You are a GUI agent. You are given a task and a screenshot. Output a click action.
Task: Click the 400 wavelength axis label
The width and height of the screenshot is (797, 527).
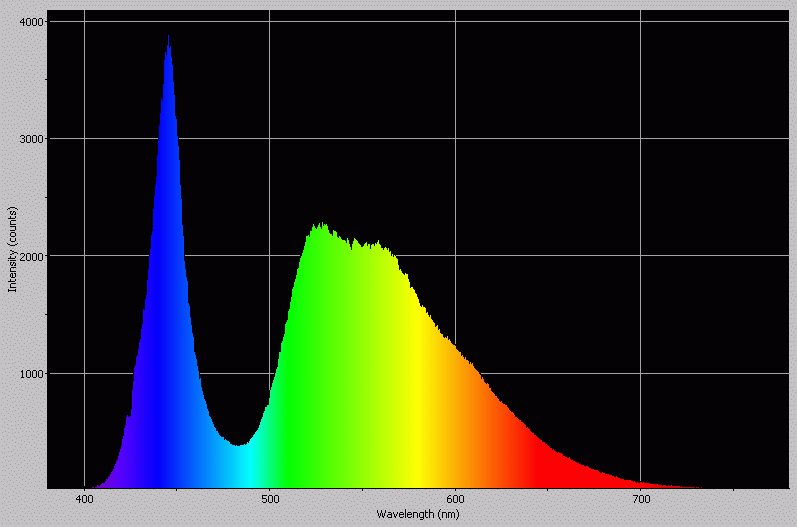(x=84, y=499)
